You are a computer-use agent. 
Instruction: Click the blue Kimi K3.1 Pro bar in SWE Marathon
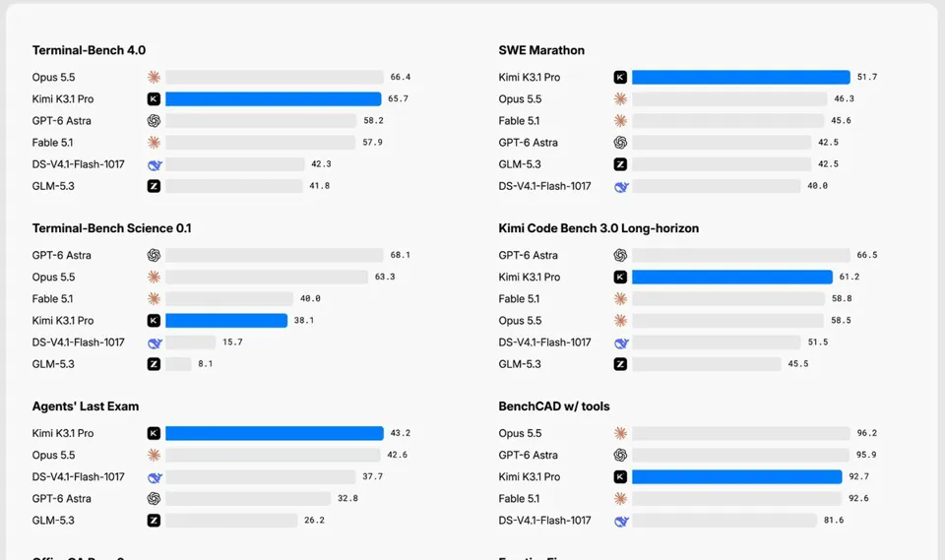740,77
